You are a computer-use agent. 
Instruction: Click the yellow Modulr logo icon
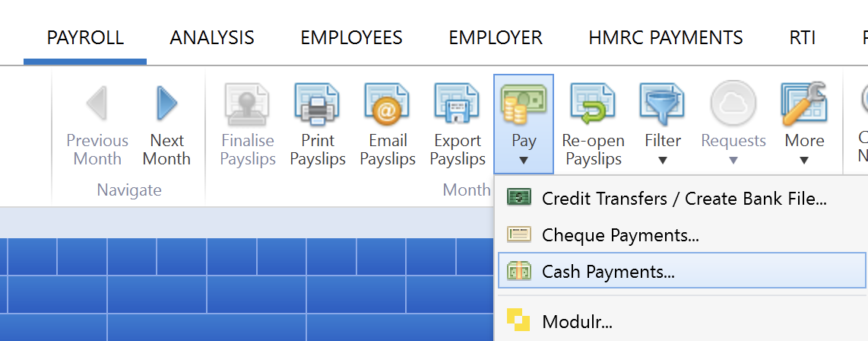click(x=518, y=320)
